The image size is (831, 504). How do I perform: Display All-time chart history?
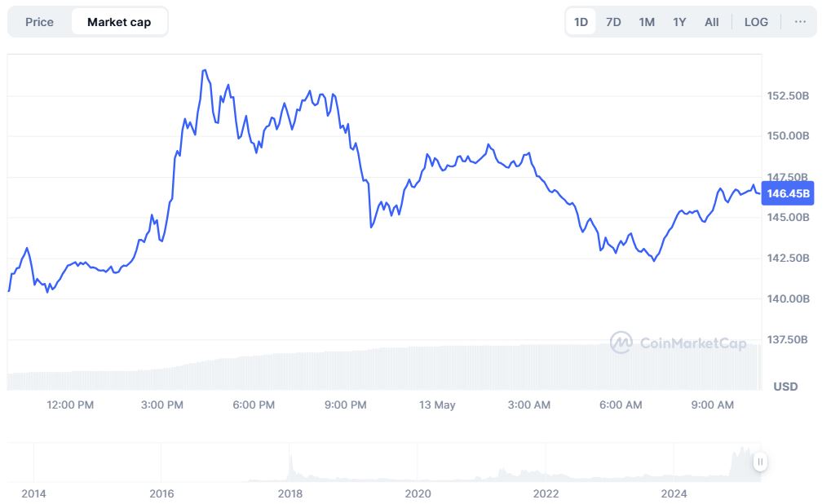(712, 22)
